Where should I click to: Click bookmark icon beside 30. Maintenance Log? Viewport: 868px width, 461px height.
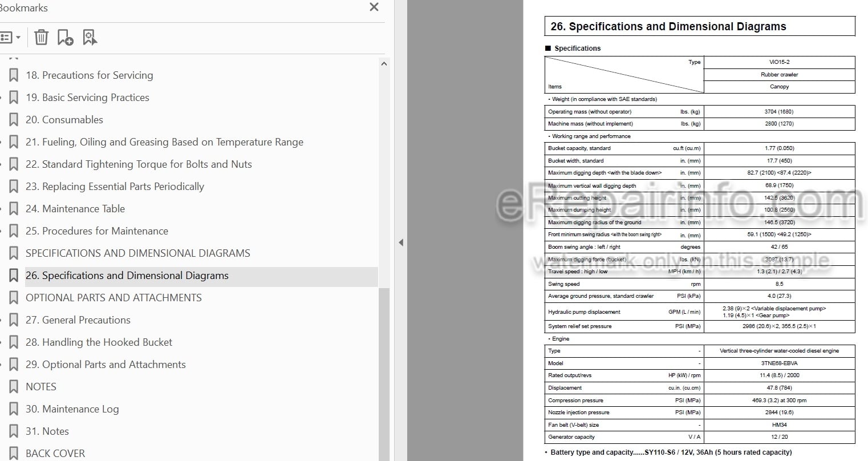pyautogui.click(x=14, y=409)
